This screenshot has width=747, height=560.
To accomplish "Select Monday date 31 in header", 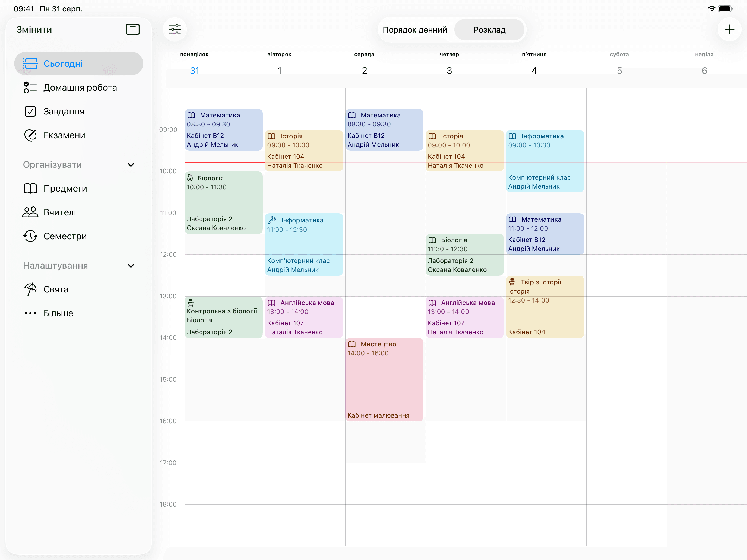I will (195, 71).
